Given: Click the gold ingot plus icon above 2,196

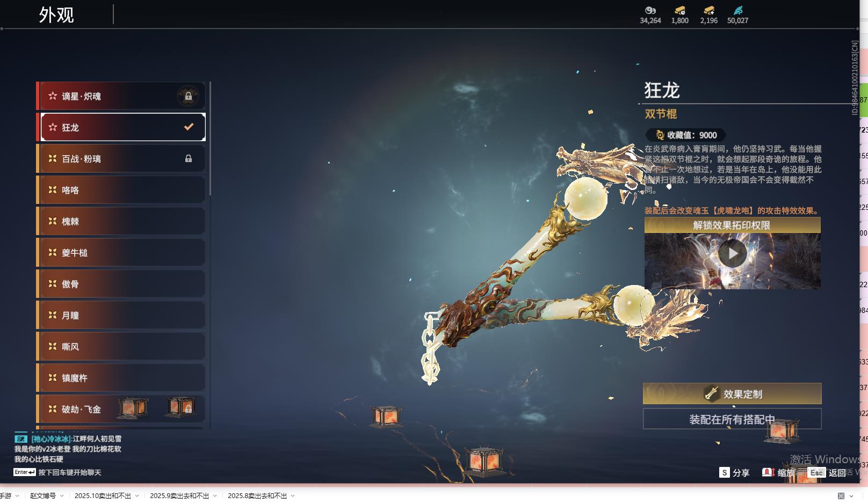Looking at the screenshot, I should pyautogui.click(x=709, y=10).
